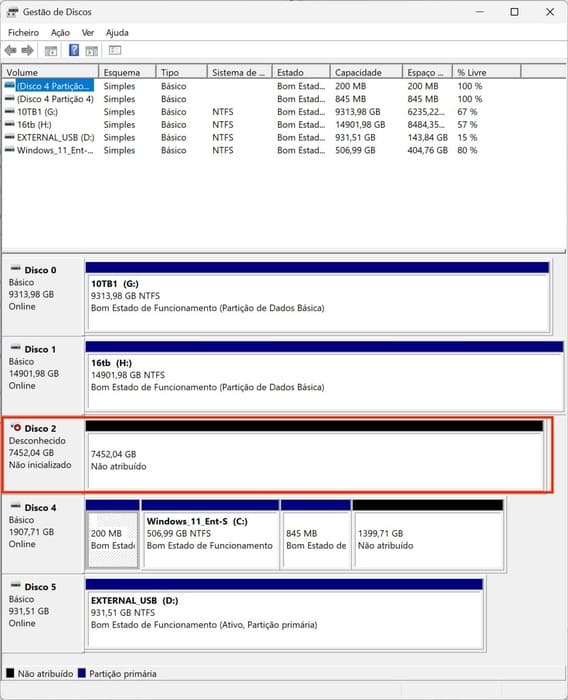Select the highlighted (Disco 4 Partição... volume row
The image size is (568, 700).
click(x=55, y=86)
